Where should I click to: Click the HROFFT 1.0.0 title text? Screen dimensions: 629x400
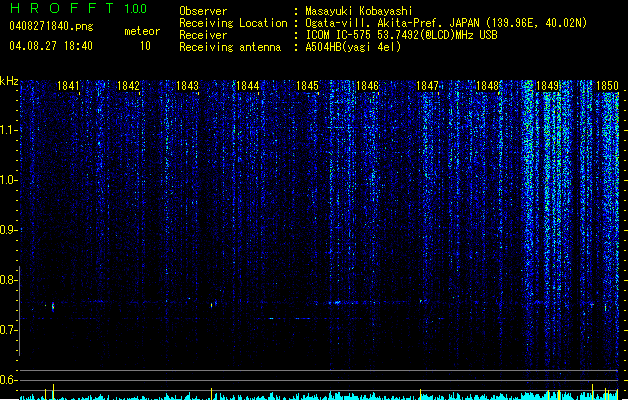[x=78, y=8]
